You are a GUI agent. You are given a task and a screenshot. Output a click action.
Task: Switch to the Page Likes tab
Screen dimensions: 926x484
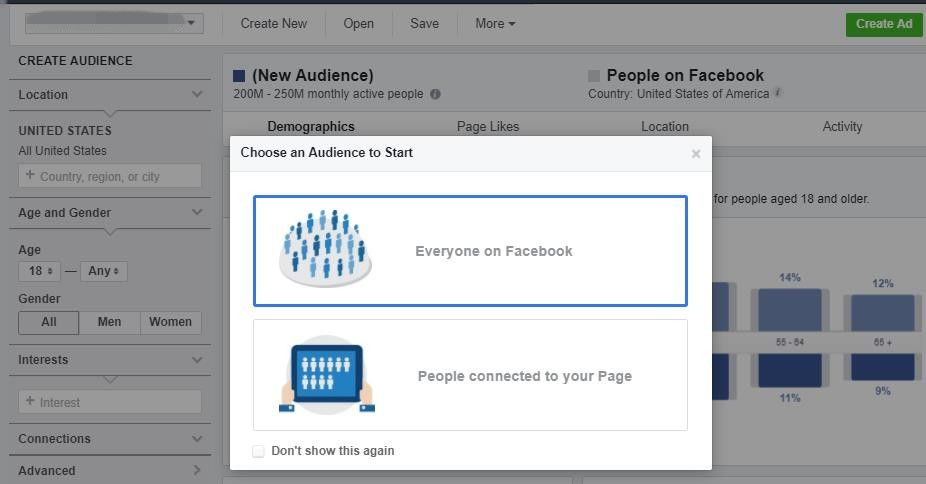488,126
